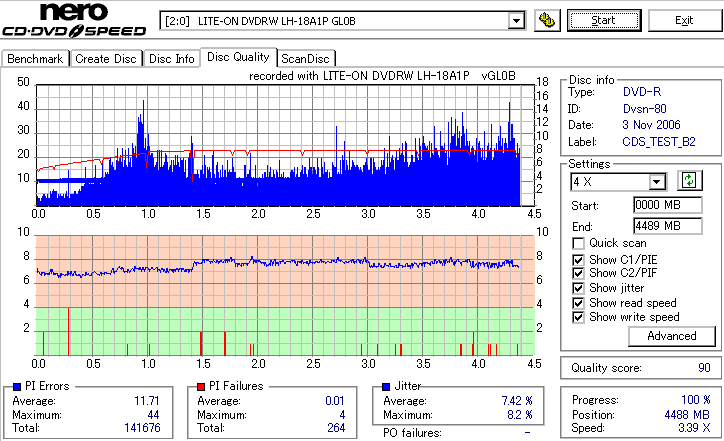The width and height of the screenshot is (724, 441).
Task: Disable Show read speed checkbox
Action: click(578, 303)
